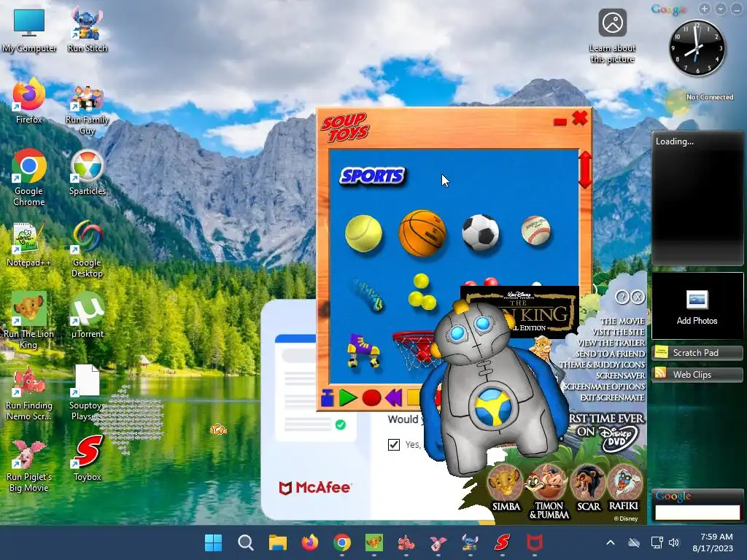Image resolution: width=747 pixels, height=560 pixels.
Task: Open the My Computer desktop icon
Action: [x=29, y=30]
